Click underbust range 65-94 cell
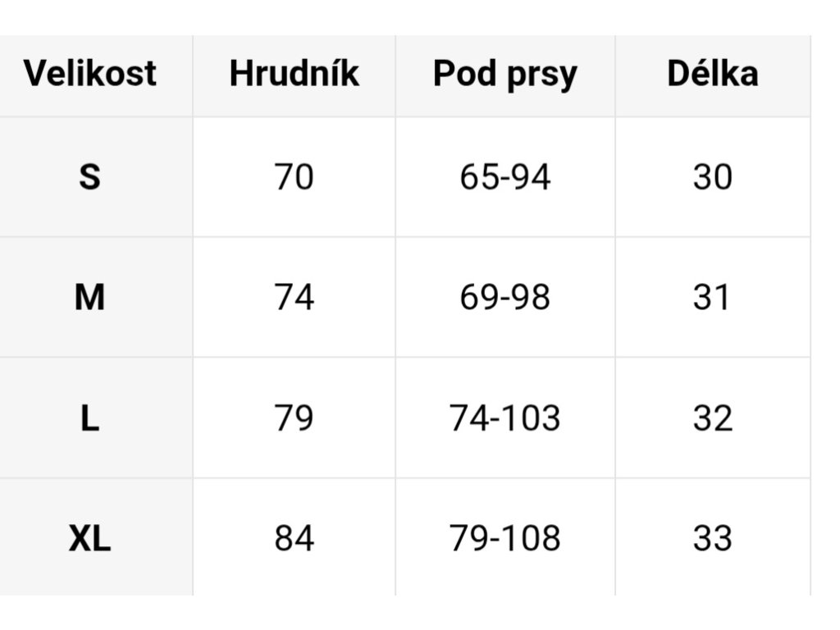Image resolution: width=840 pixels, height=630 pixels. (x=504, y=176)
